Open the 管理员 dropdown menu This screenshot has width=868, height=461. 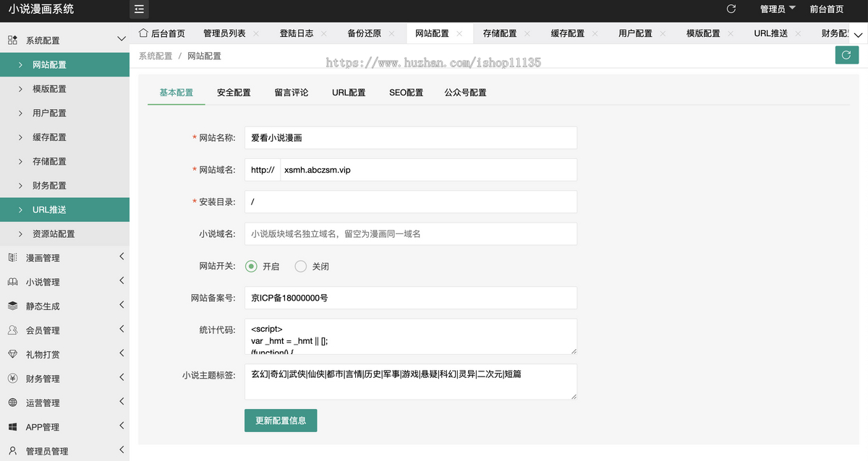coord(778,9)
